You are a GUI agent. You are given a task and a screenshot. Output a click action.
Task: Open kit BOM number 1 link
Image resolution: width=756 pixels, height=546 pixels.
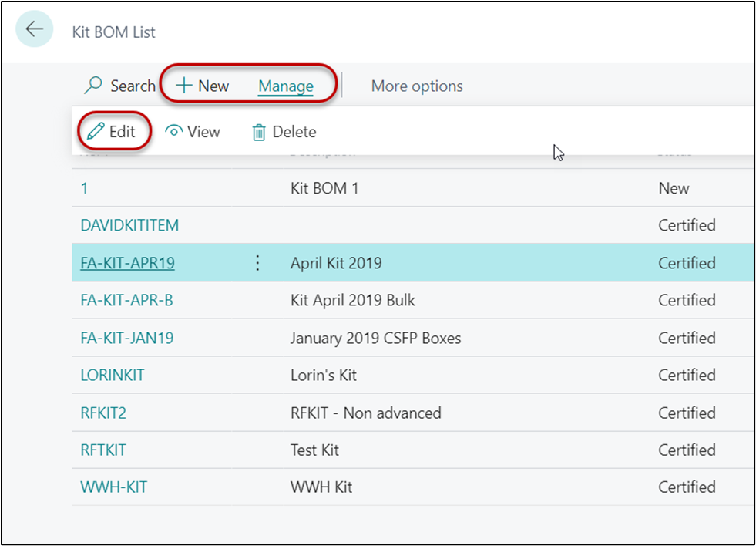pyautogui.click(x=85, y=188)
